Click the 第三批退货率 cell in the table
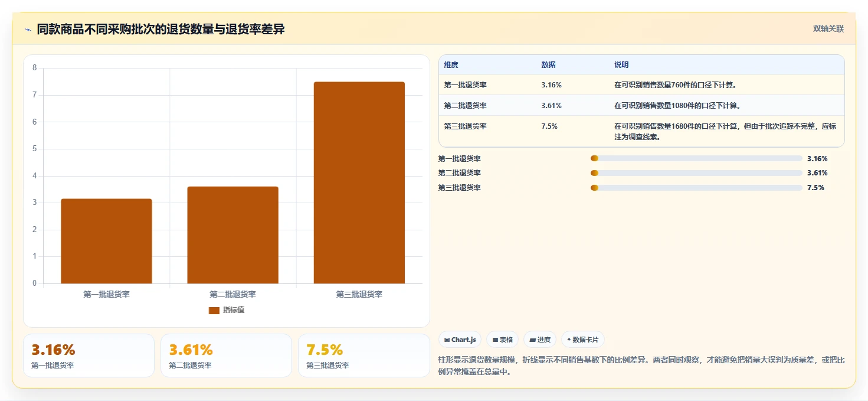 click(466, 126)
